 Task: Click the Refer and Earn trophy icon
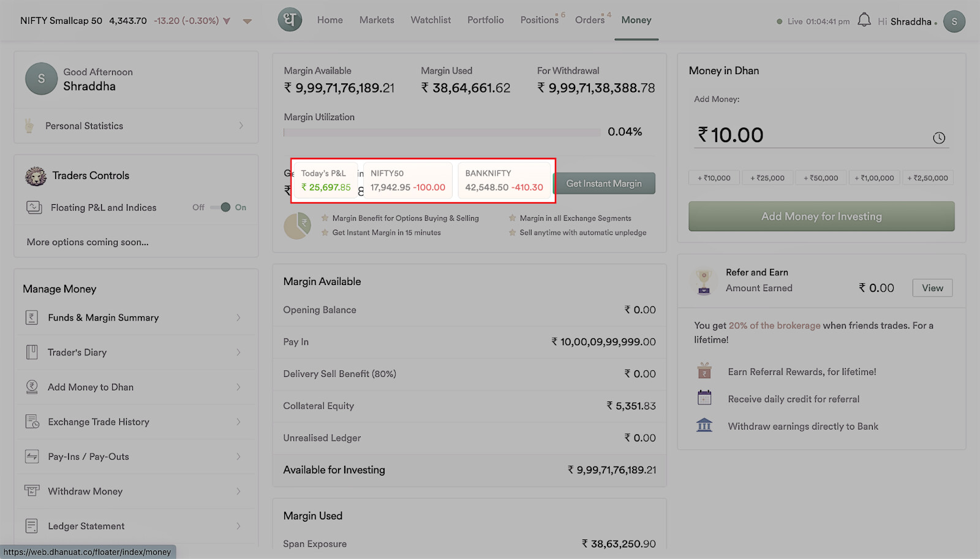704,281
